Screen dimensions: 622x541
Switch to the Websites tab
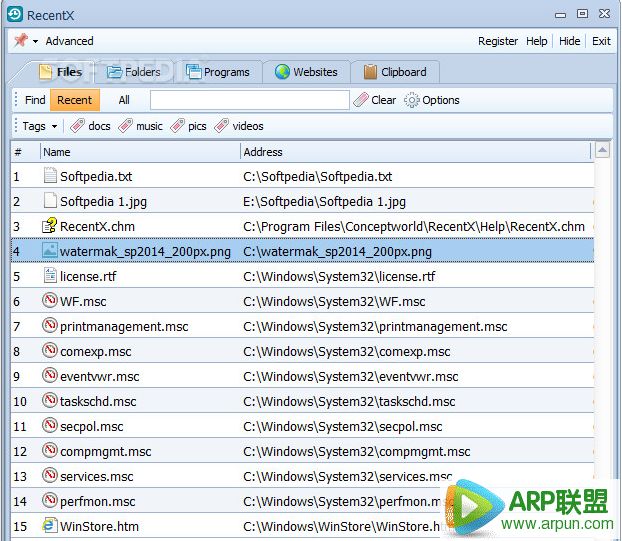306,72
